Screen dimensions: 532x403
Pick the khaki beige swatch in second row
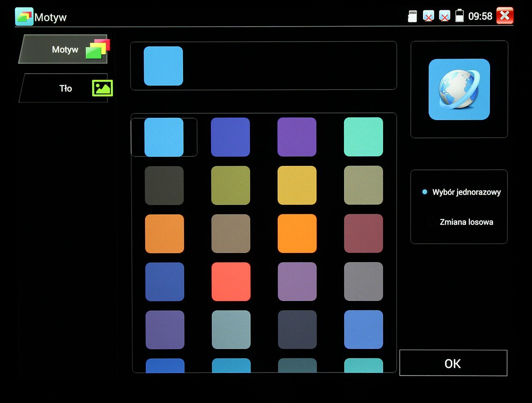pyautogui.click(x=363, y=185)
